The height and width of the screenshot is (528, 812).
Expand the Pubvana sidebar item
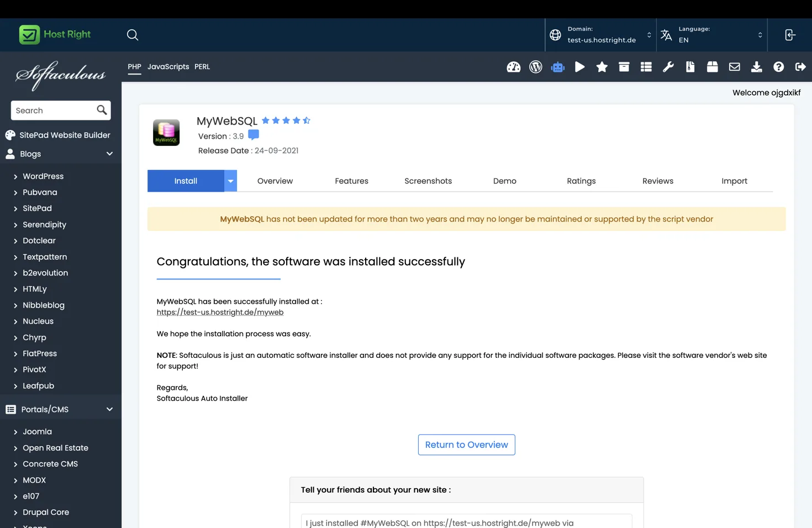click(15, 193)
